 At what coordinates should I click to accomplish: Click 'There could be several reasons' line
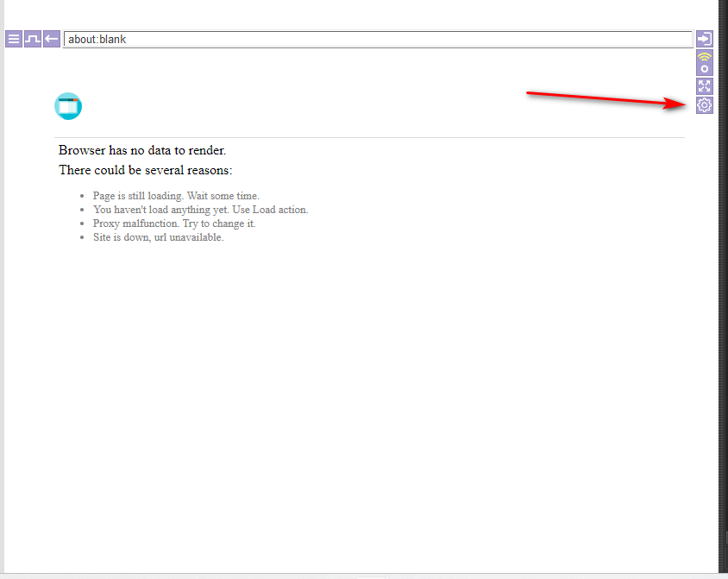pyautogui.click(x=145, y=170)
